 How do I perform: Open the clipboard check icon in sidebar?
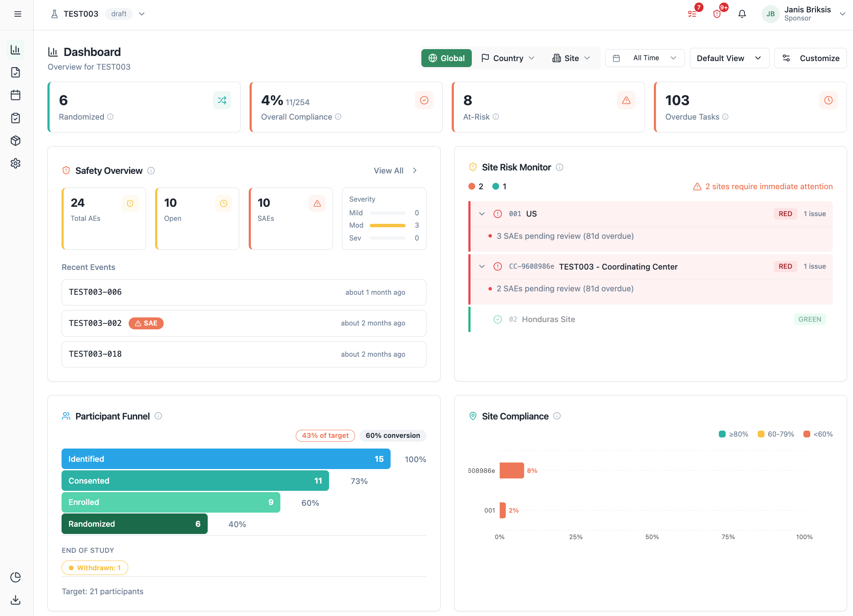tap(16, 118)
